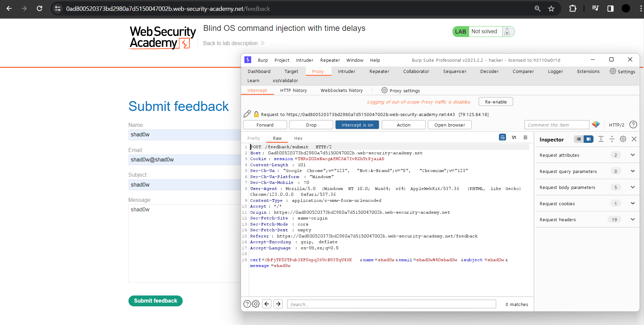Toggle Intercept is on button
The height and width of the screenshot is (325, 644).
coord(357,125)
